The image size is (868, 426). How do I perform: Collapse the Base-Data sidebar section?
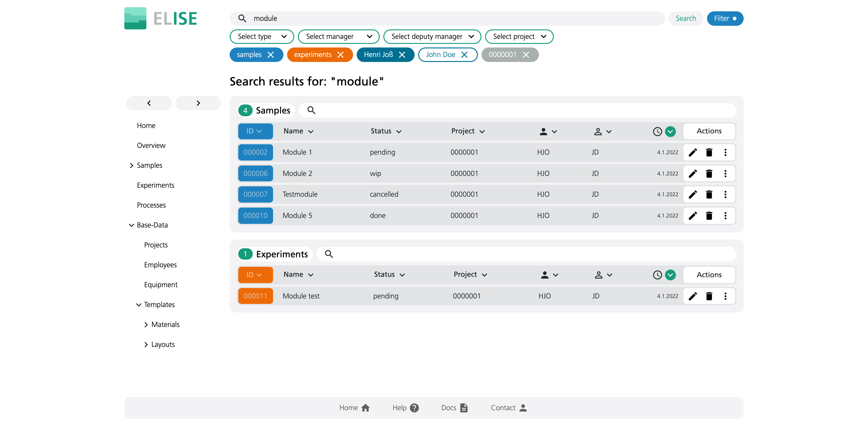pyautogui.click(x=131, y=225)
